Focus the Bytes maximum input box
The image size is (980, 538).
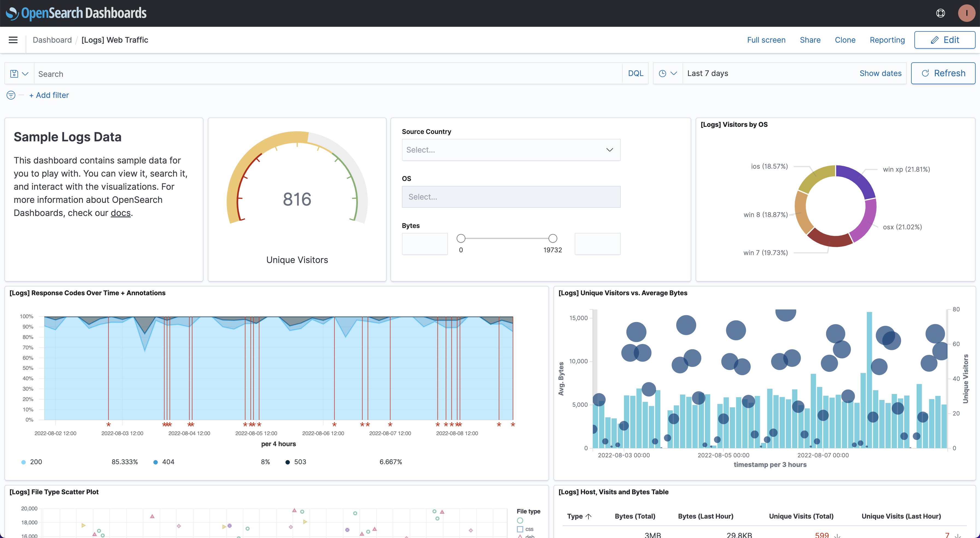tap(597, 244)
